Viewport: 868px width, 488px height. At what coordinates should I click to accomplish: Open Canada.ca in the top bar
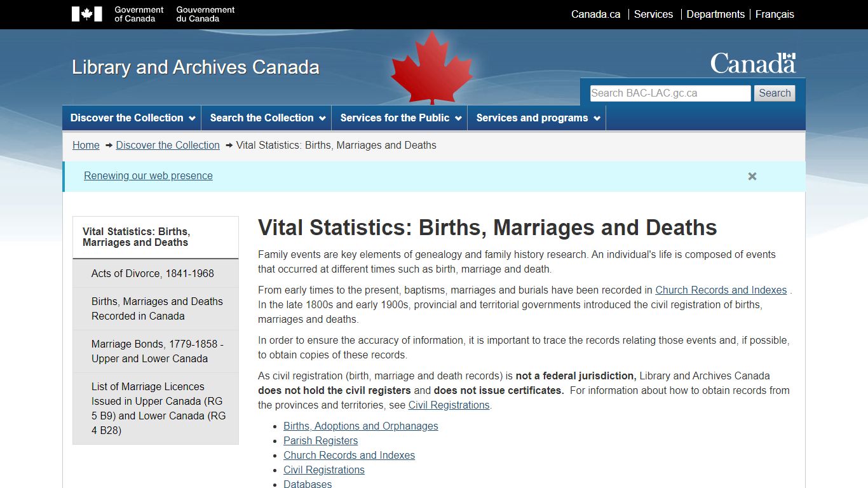(x=595, y=14)
